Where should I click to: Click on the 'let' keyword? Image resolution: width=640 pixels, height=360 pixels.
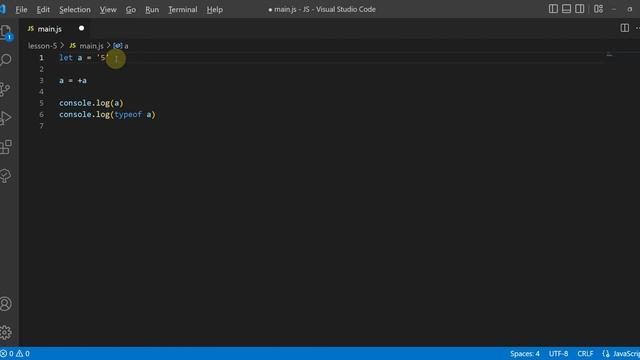click(x=66, y=58)
